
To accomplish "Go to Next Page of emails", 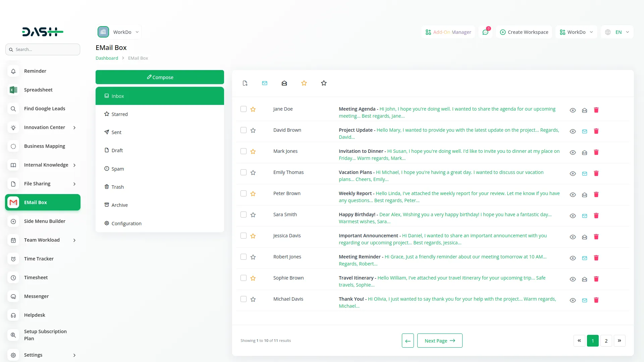I will pos(439,340).
